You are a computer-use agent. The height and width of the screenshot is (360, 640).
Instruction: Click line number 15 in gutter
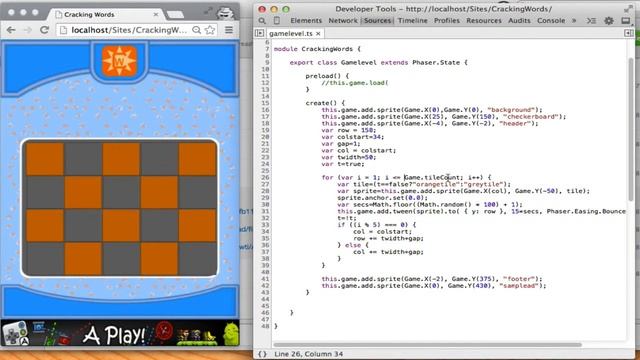click(265, 103)
